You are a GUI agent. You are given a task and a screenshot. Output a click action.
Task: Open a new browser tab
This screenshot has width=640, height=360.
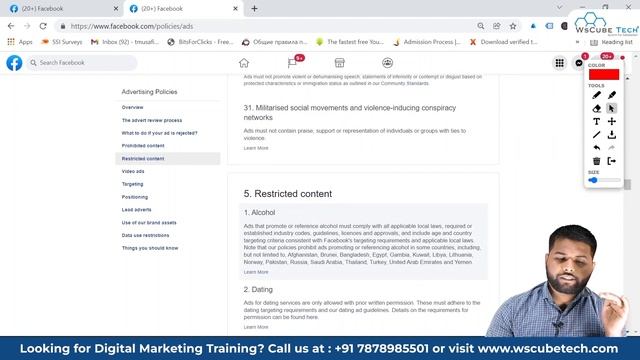pyautogui.click(x=254, y=9)
